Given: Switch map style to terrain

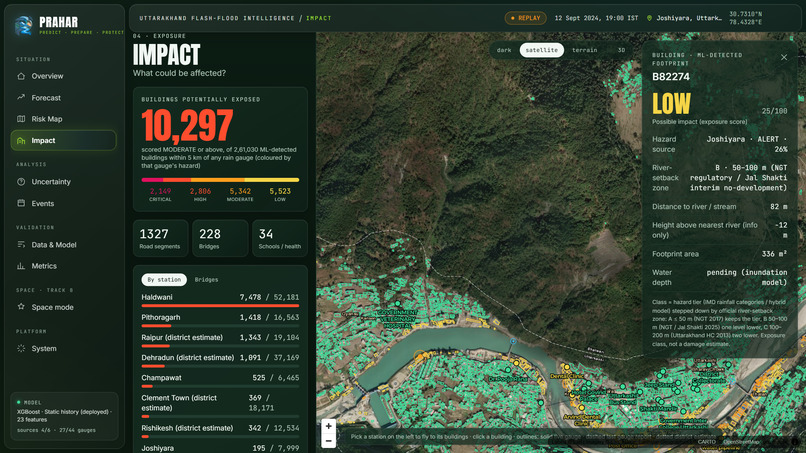Looking at the screenshot, I should [x=584, y=50].
